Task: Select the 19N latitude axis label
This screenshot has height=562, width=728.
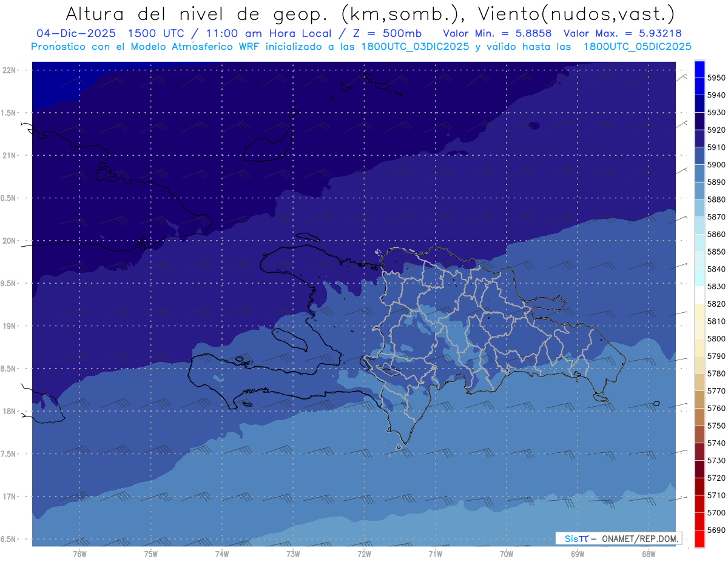Action: tap(9, 326)
